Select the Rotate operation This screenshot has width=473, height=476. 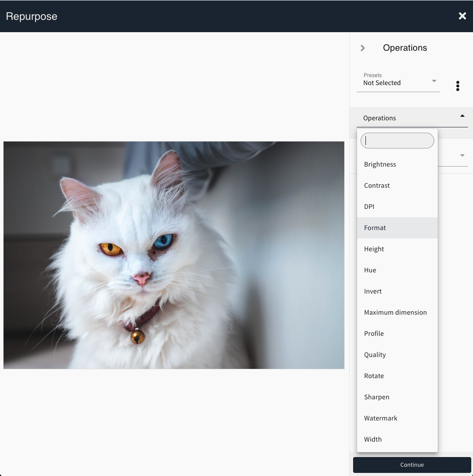[x=374, y=376]
